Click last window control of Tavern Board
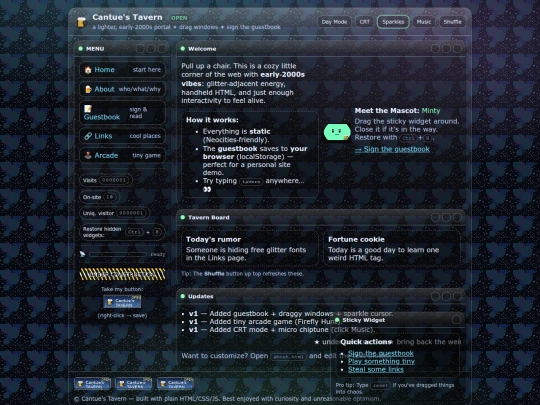Image resolution: width=540 pixels, height=405 pixels. [457, 217]
